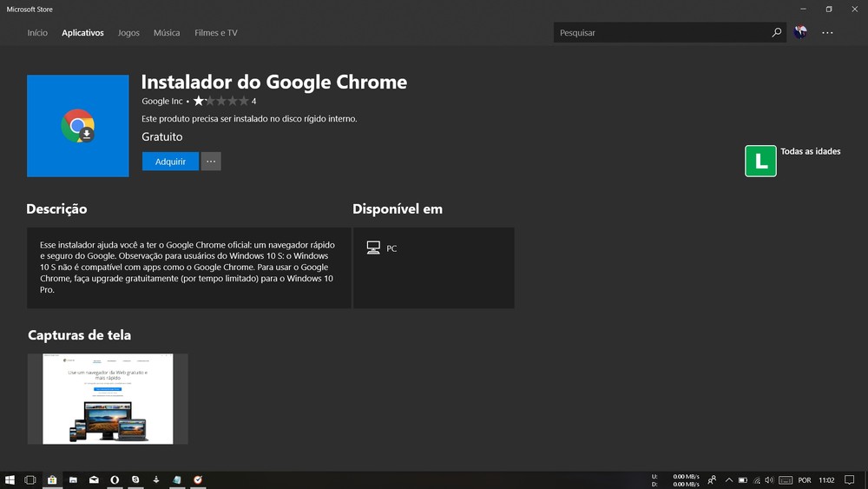The image size is (868, 489).
Task: Expand the hidden tray icons chevron
Action: click(x=729, y=480)
